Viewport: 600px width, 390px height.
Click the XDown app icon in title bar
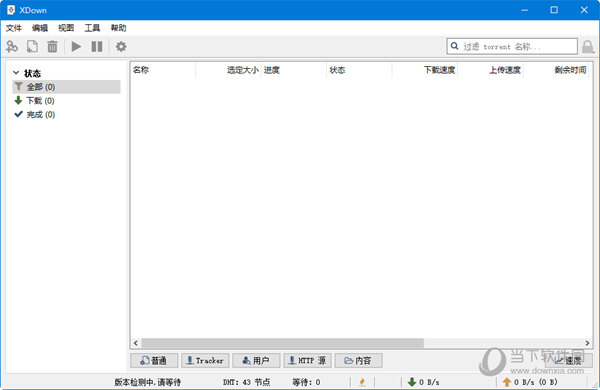[x=11, y=10]
